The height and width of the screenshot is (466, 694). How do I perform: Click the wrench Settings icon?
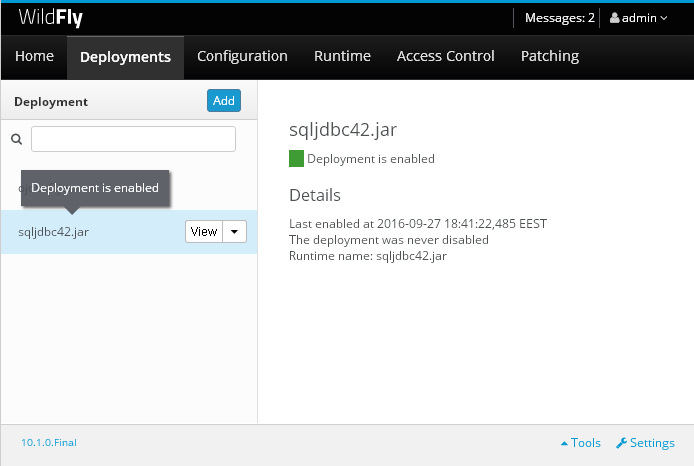pyautogui.click(x=621, y=443)
